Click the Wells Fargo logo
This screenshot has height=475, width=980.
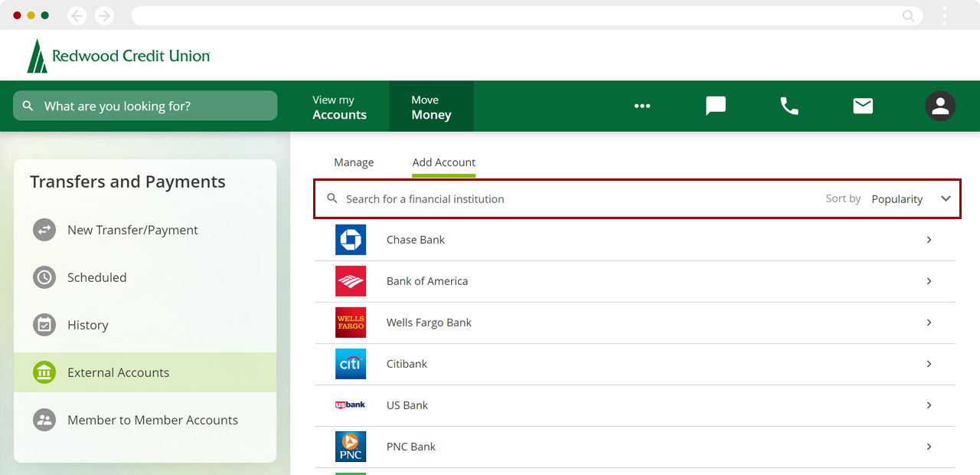351,323
